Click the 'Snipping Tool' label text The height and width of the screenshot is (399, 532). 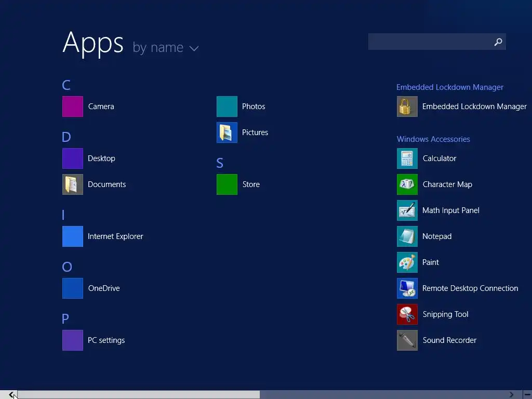[x=445, y=314]
